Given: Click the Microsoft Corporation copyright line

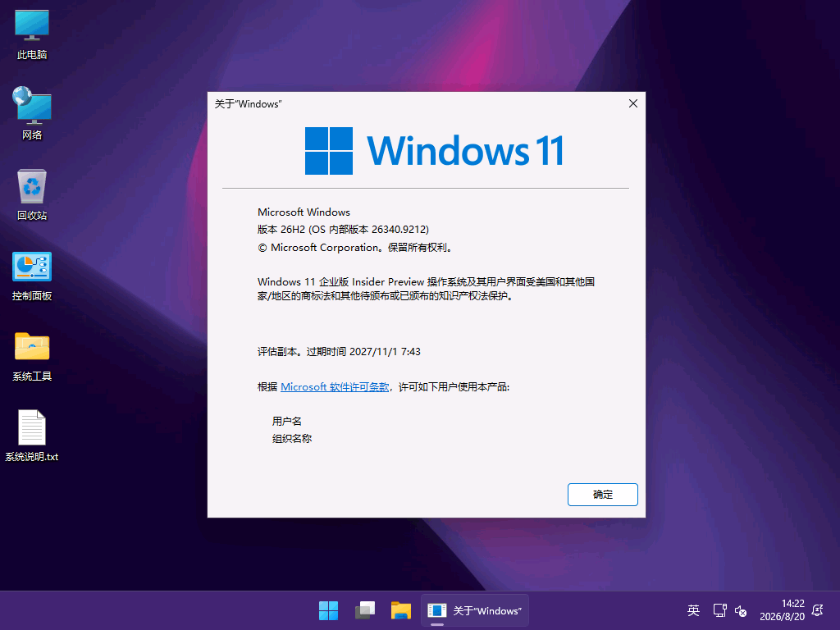Looking at the screenshot, I should [x=356, y=248].
